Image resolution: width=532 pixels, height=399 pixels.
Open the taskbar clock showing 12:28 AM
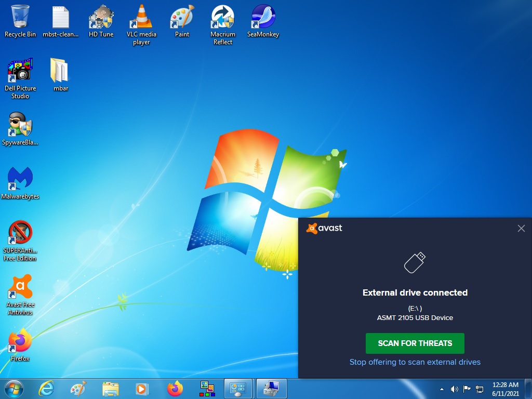click(505, 389)
